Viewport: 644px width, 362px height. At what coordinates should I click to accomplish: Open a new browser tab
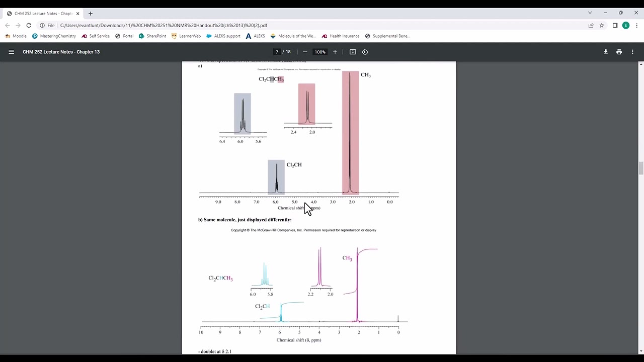91,14
